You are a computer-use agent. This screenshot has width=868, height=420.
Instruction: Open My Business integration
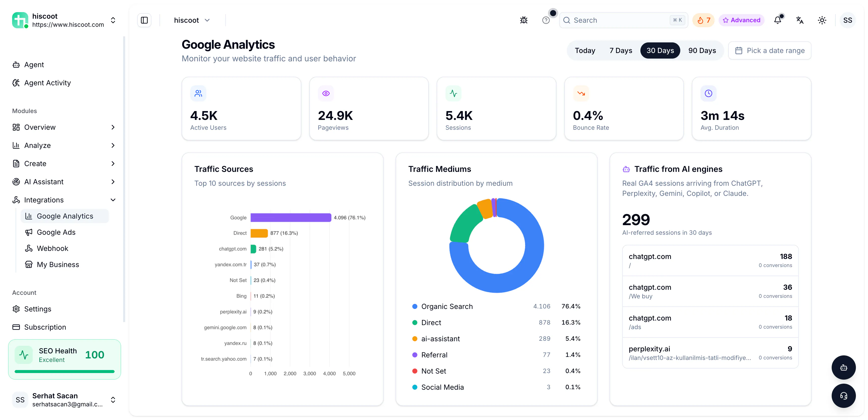pos(65,265)
